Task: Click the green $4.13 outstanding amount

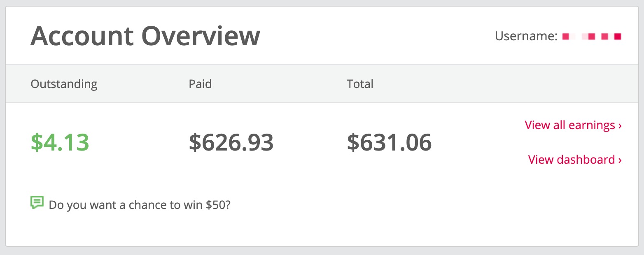Action: 60,143
